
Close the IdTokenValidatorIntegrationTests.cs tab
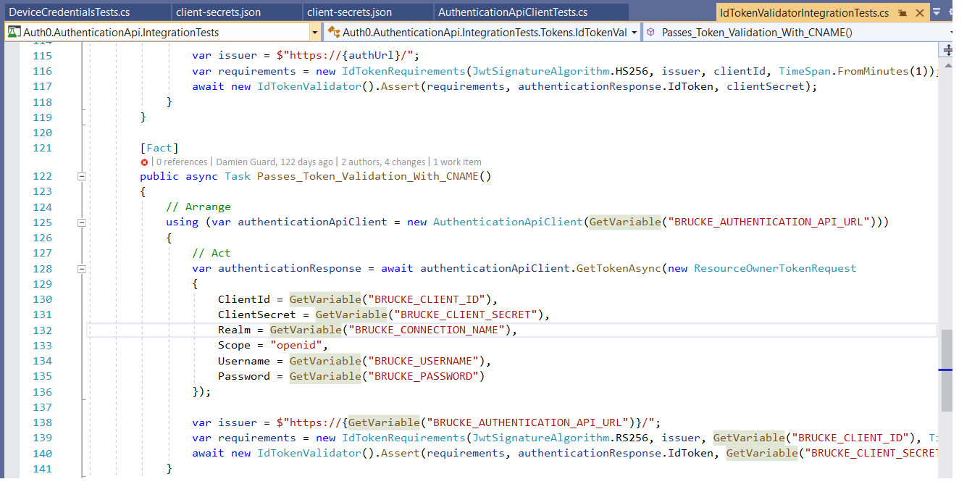920,13
